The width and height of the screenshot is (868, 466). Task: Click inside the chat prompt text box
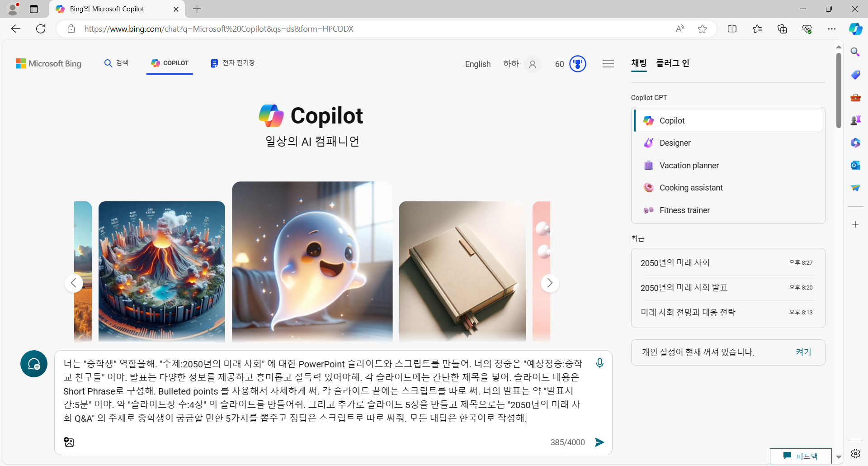coord(323,391)
